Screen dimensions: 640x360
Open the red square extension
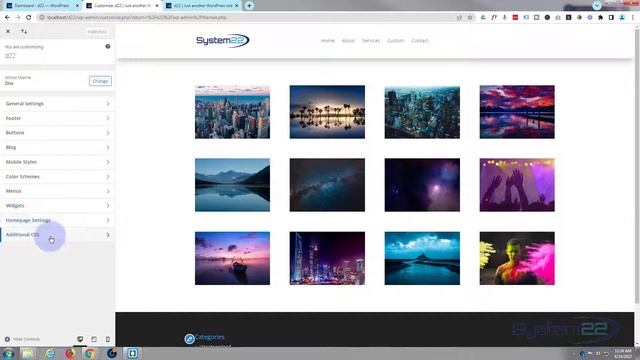515,18
